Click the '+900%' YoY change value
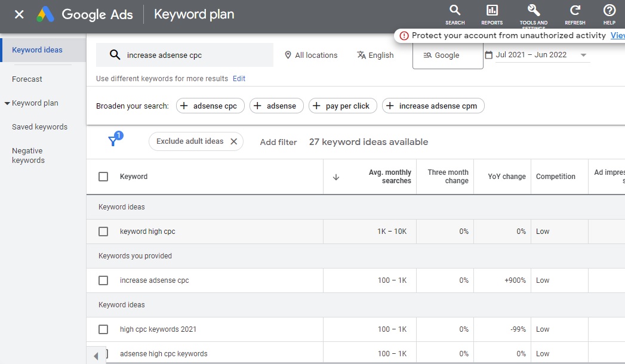This screenshot has width=625, height=364. tap(515, 280)
